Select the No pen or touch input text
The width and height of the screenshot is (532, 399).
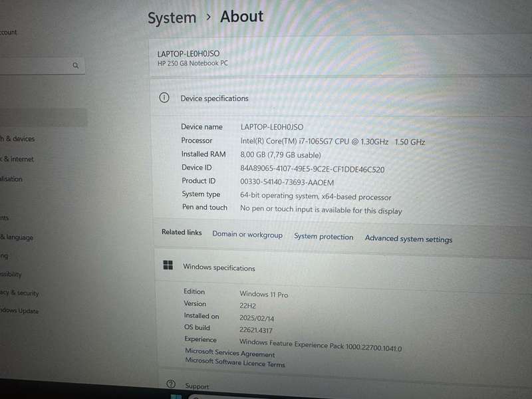(321, 209)
